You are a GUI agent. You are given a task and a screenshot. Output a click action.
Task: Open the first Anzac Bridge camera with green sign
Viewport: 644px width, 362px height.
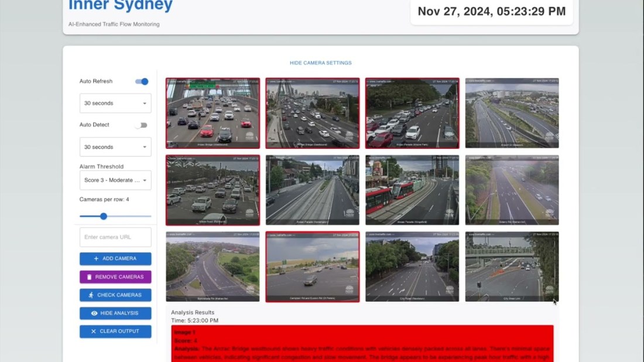click(x=213, y=112)
